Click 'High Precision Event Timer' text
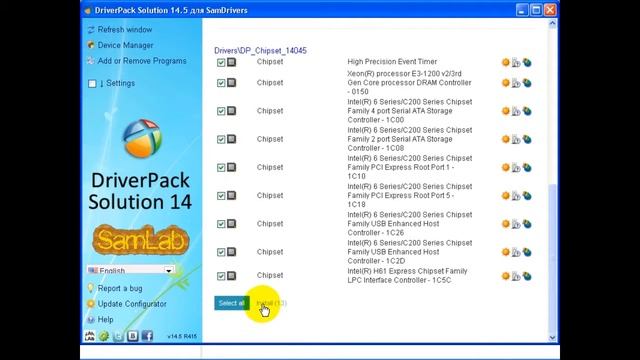Screen dimensions: 640x360 click(x=392, y=62)
